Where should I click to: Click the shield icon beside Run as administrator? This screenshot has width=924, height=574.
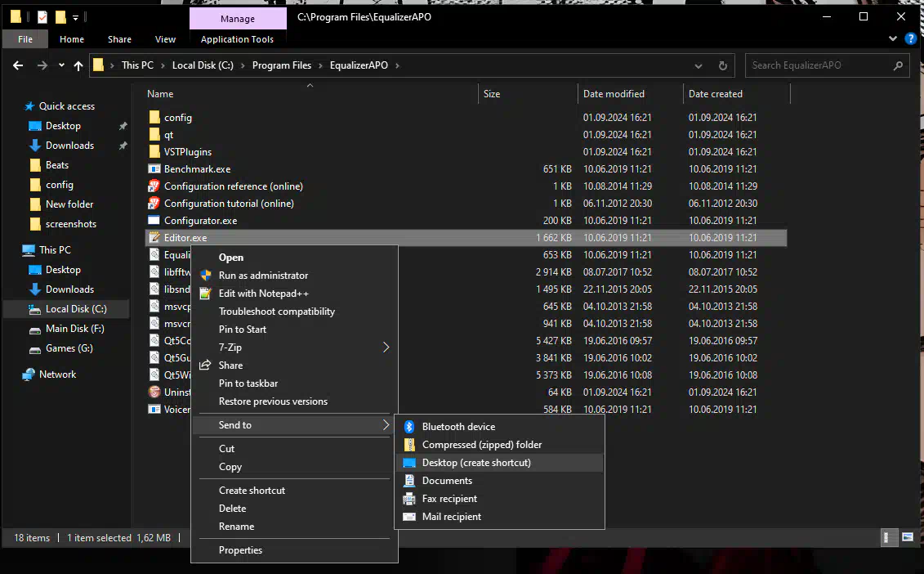[x=206, y=276]
